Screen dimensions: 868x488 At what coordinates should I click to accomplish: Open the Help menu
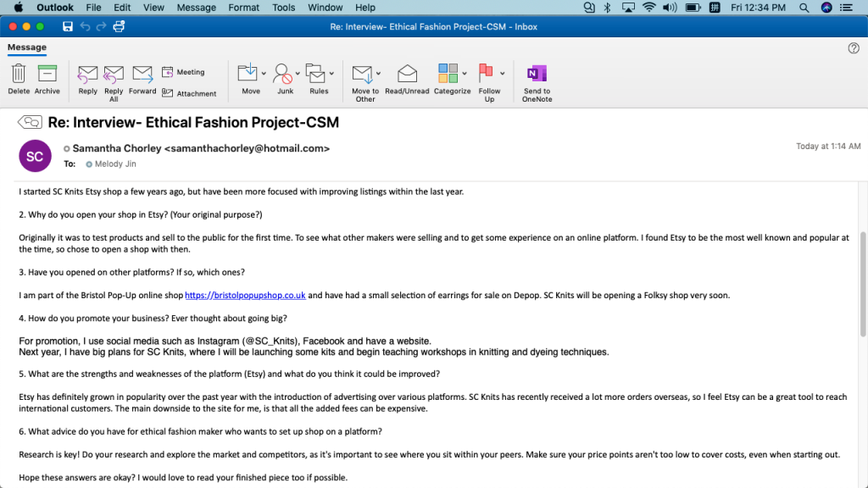(364, 8)
